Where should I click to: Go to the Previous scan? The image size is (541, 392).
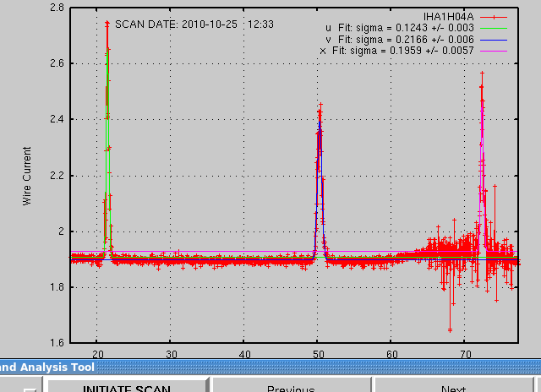pyautogui.click(x=291, y=385)
